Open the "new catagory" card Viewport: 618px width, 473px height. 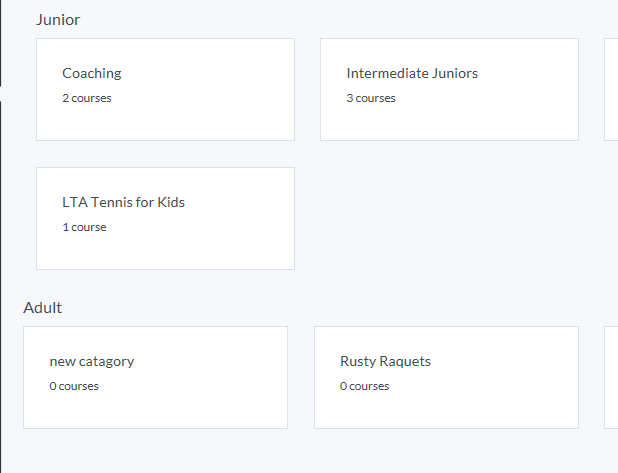[x=155, y=405]
